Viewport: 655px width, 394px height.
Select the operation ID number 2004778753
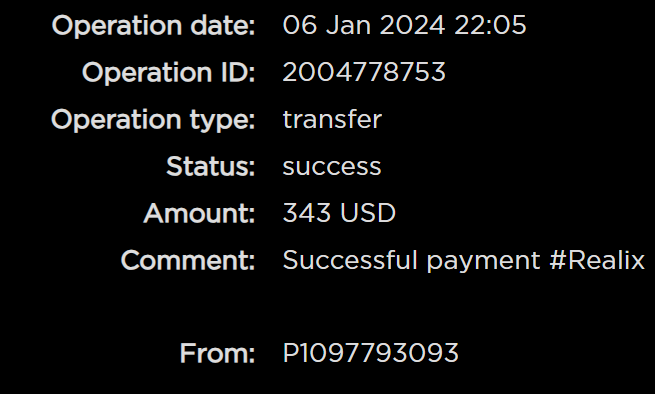(364, 72)
